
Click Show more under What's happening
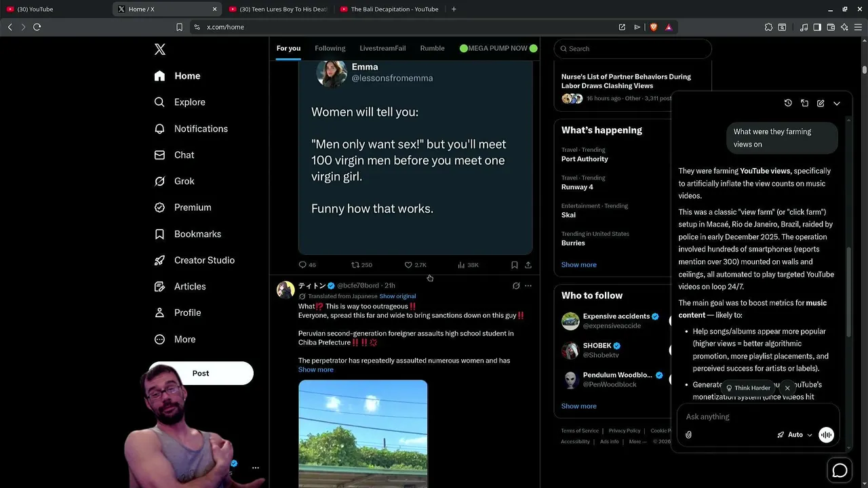[x=578, y=265]
